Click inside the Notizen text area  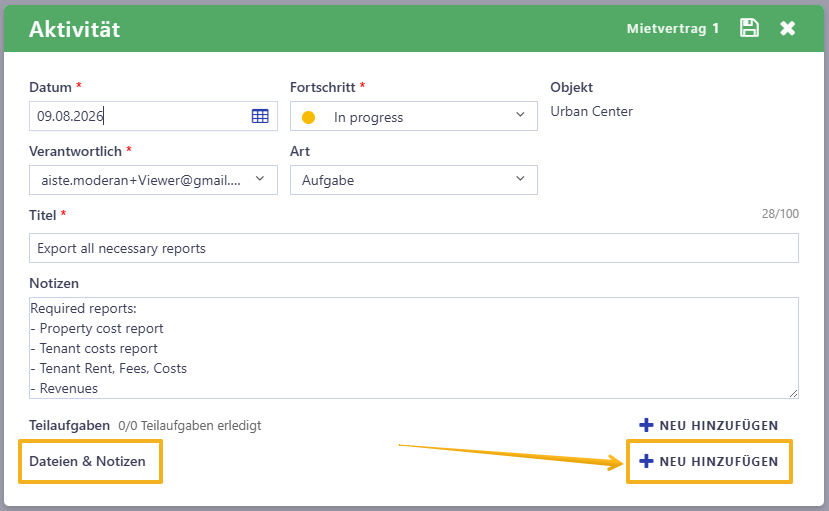(413, 348)
